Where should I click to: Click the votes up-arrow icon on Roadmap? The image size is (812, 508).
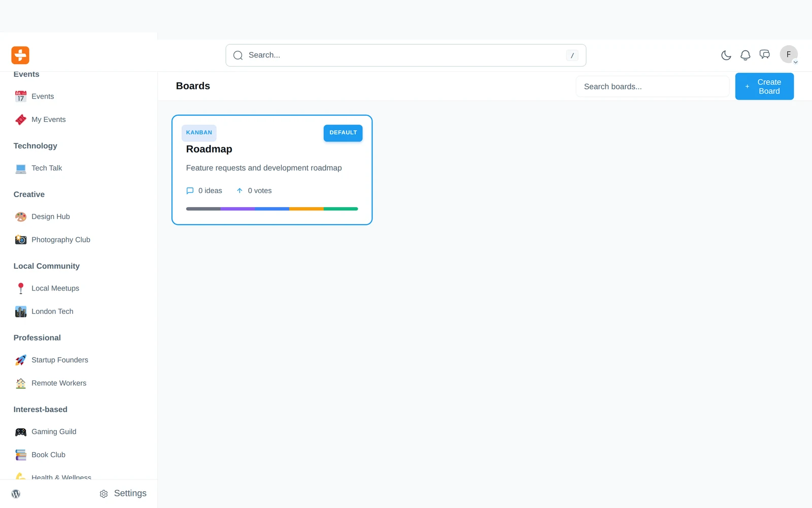click(x=240, y=190)
